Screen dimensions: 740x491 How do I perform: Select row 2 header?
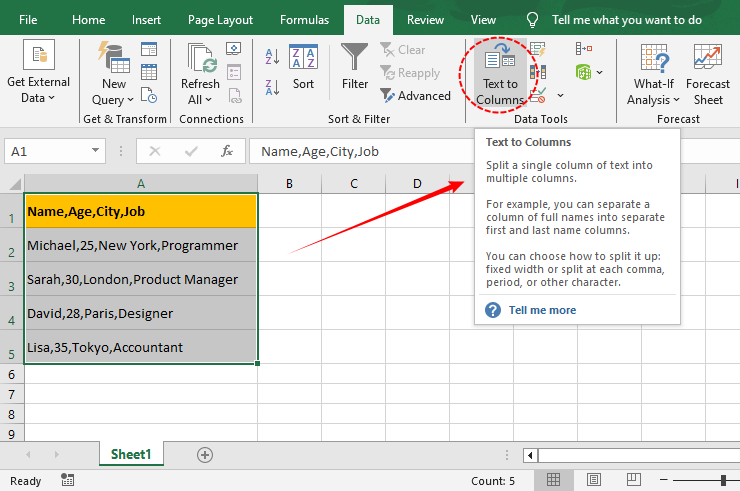(11, 245)
